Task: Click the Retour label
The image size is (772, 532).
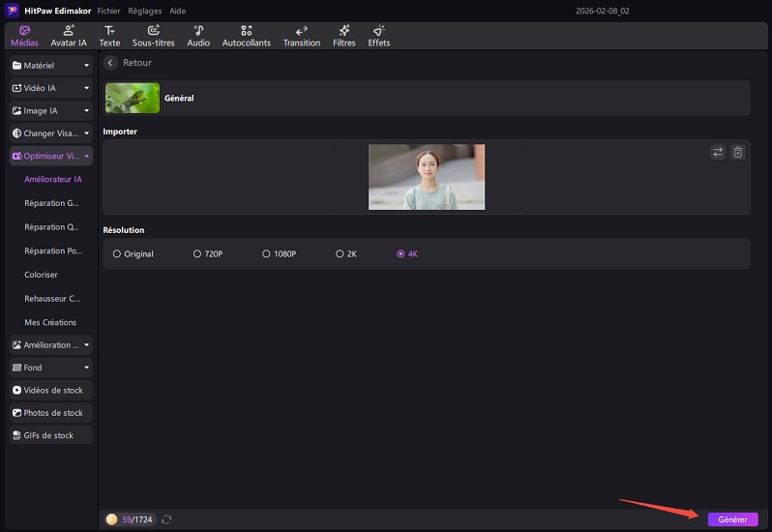Action: coord(137,63)
